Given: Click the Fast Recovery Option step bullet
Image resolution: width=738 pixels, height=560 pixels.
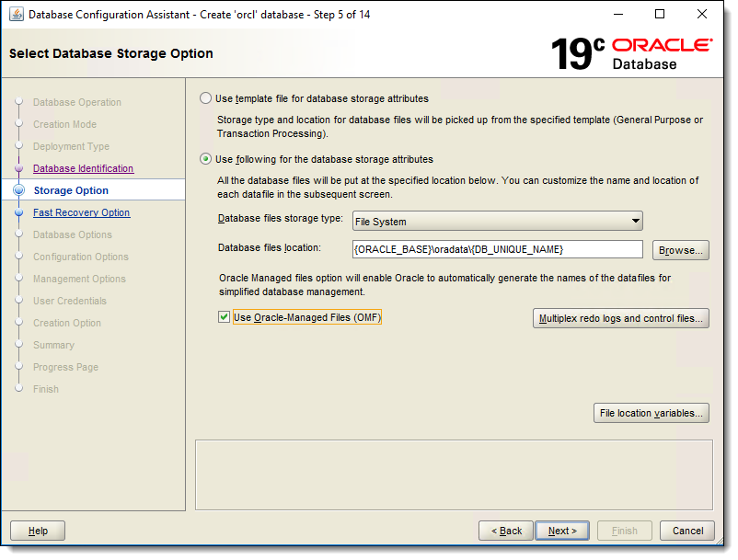Looking at the screenshot, I should pos(18,212).
